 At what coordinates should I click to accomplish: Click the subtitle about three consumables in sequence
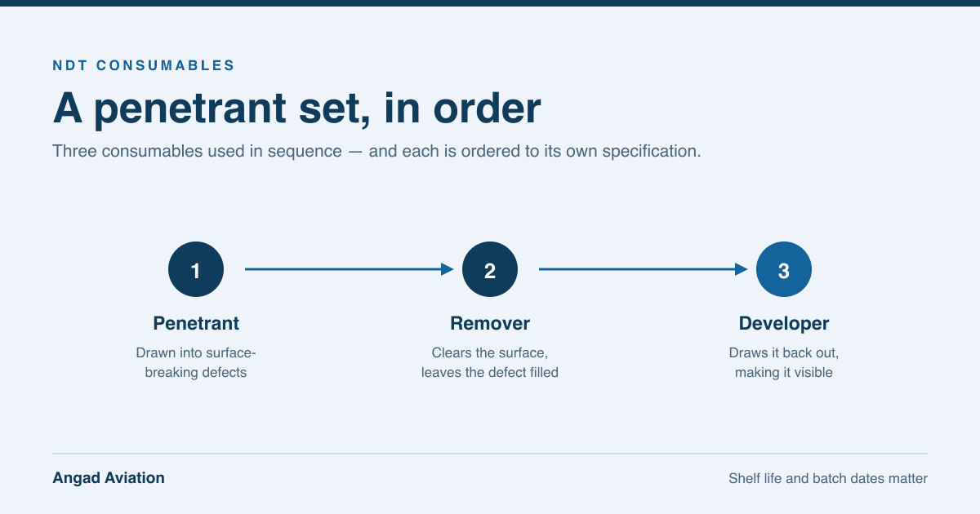coord(376,152)
